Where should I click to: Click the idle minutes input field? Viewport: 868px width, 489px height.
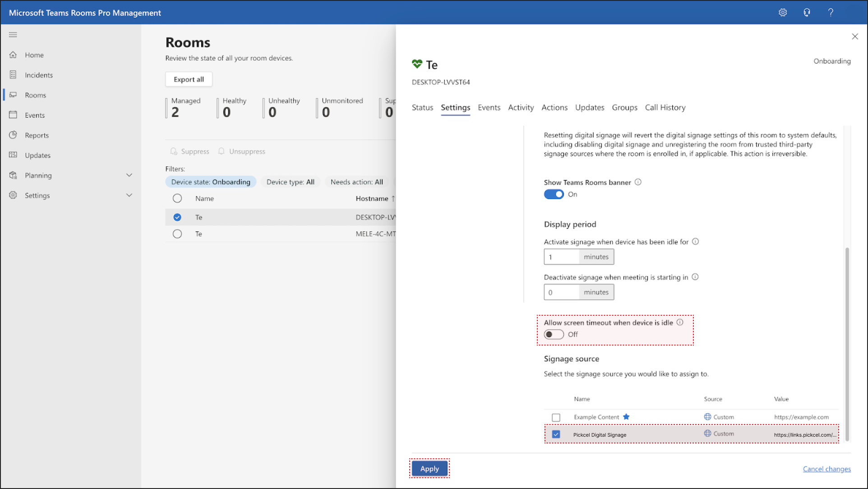pyautogui.click(x=562, y=257)
